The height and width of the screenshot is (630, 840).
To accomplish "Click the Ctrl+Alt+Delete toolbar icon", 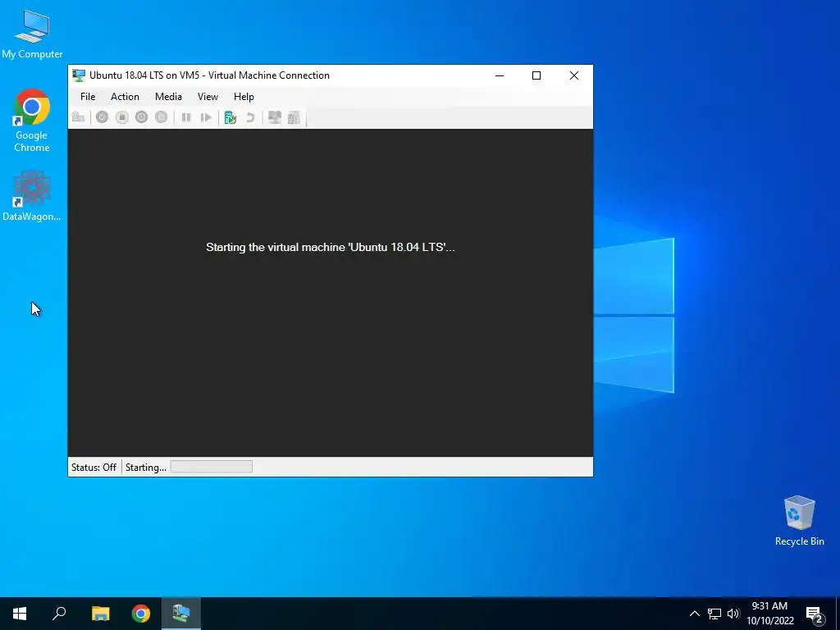I will coord(79,117).
